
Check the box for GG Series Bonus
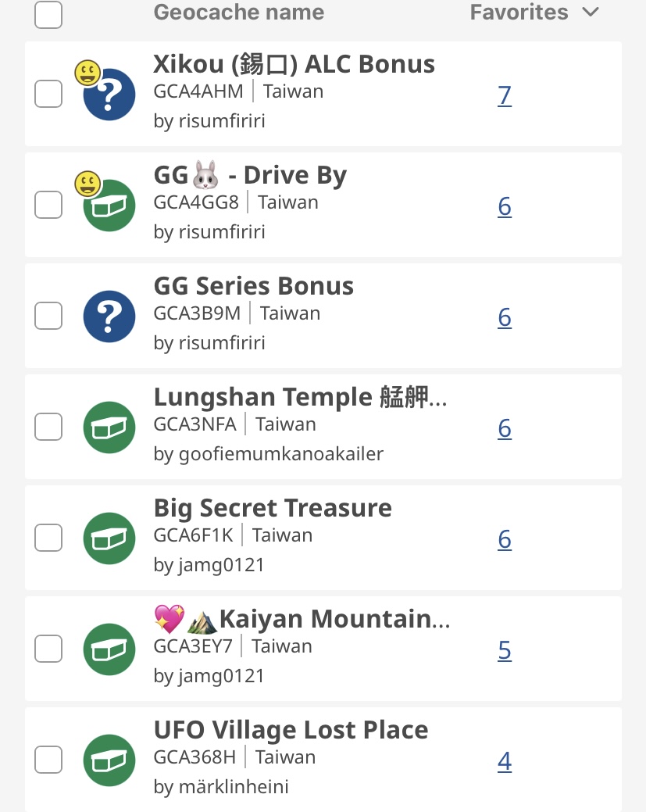(x=48, y=316)
